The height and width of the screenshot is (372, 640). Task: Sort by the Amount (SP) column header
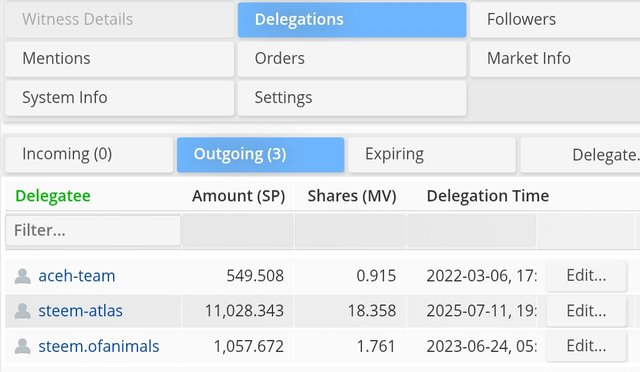(238, 196)
